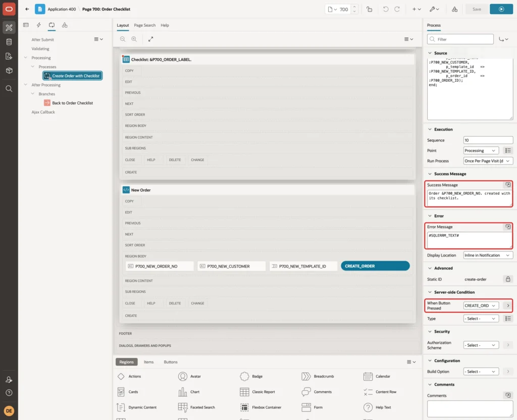Switch to the Shared Components tab icon
517x420 pixels.
tap(65, 25)
